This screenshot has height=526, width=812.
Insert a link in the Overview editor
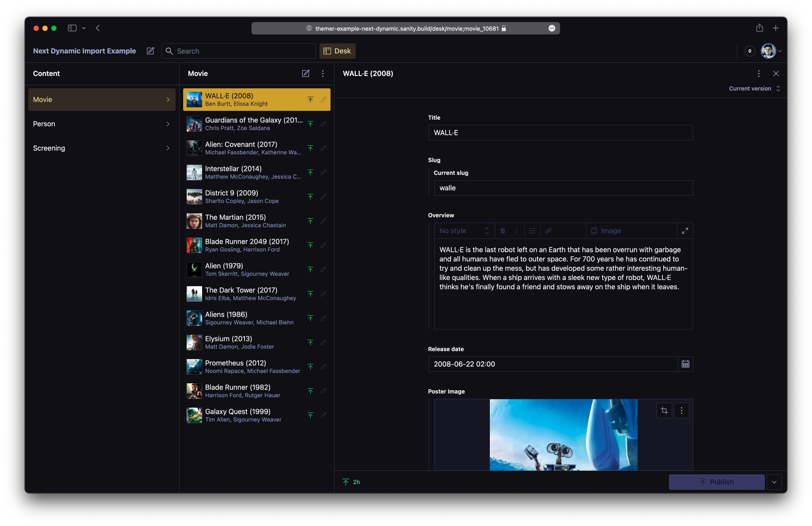[548, 231]
